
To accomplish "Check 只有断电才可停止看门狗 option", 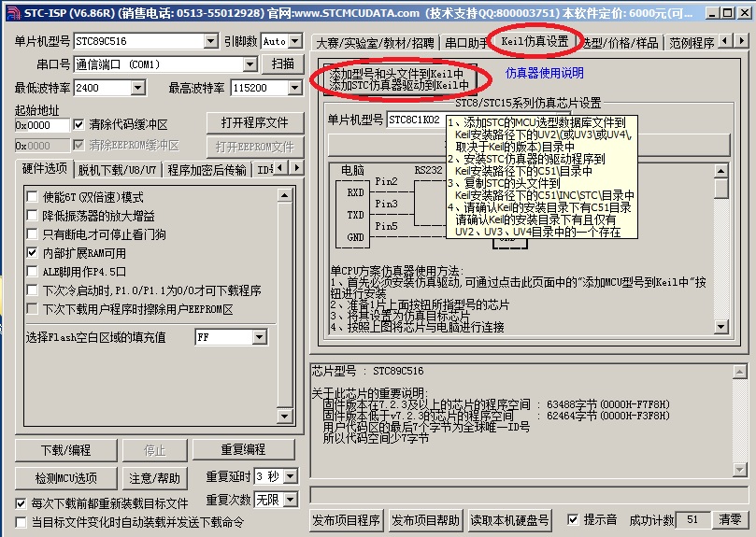I will coord(33,234).
